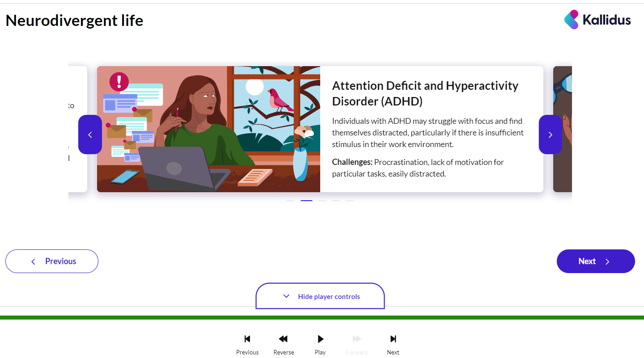Click the disabled Forward player icon
This screenshot has width=644, height=358.
pos(356,339)
